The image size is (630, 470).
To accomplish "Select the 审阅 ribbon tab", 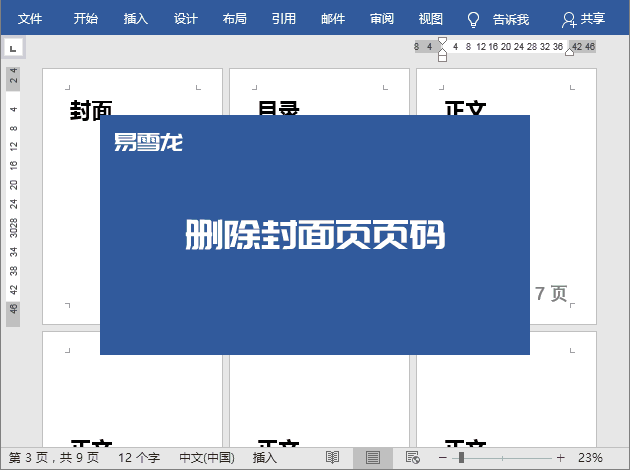I will (x=382, y=18).
